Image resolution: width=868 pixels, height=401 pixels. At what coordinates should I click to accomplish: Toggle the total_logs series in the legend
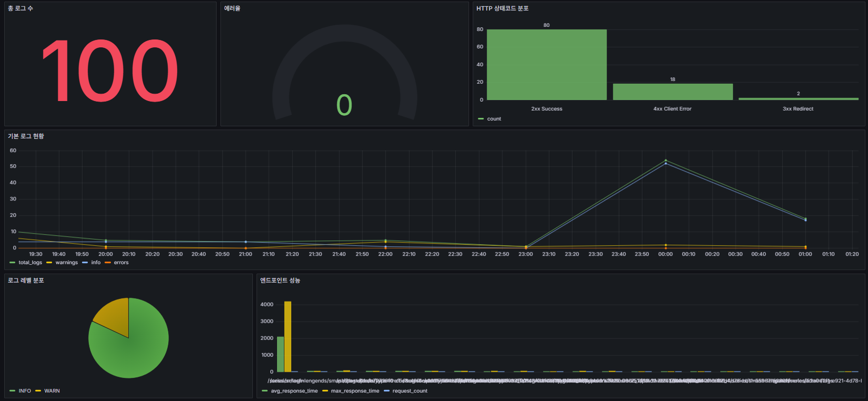[30, 263]
